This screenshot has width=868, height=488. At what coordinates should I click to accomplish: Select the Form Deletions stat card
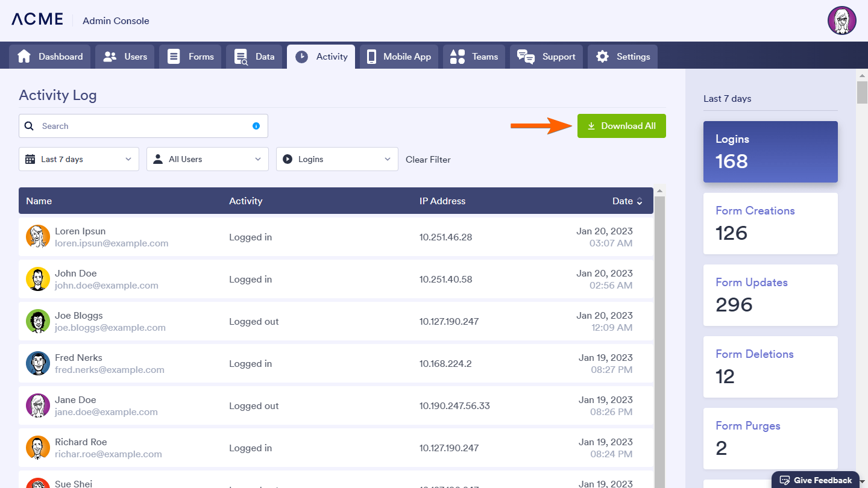coord(770,367)
